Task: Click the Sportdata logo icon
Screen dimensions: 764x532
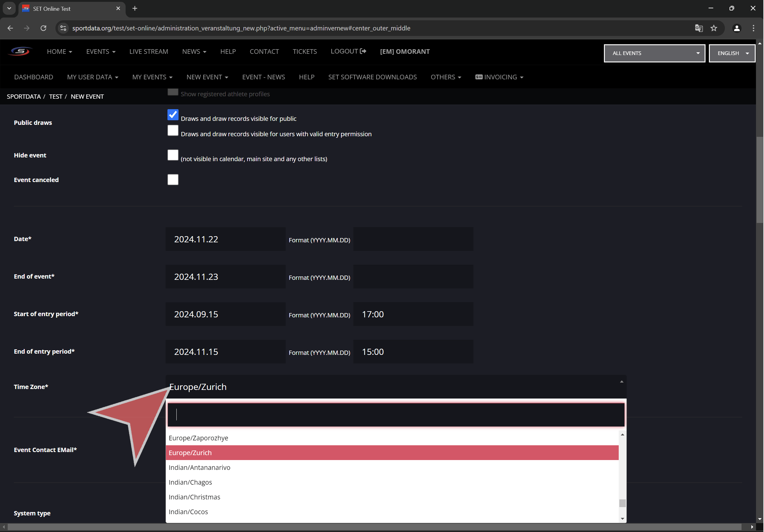Action: [x=20, y=51]
